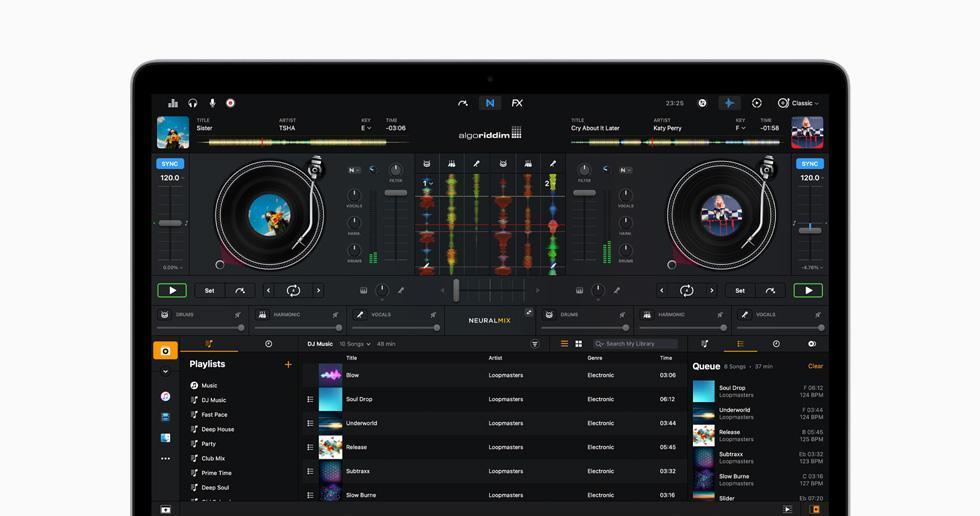Open the right deck 120.0 BPM dropdown

pyautogui.click(x=811, y=178)
